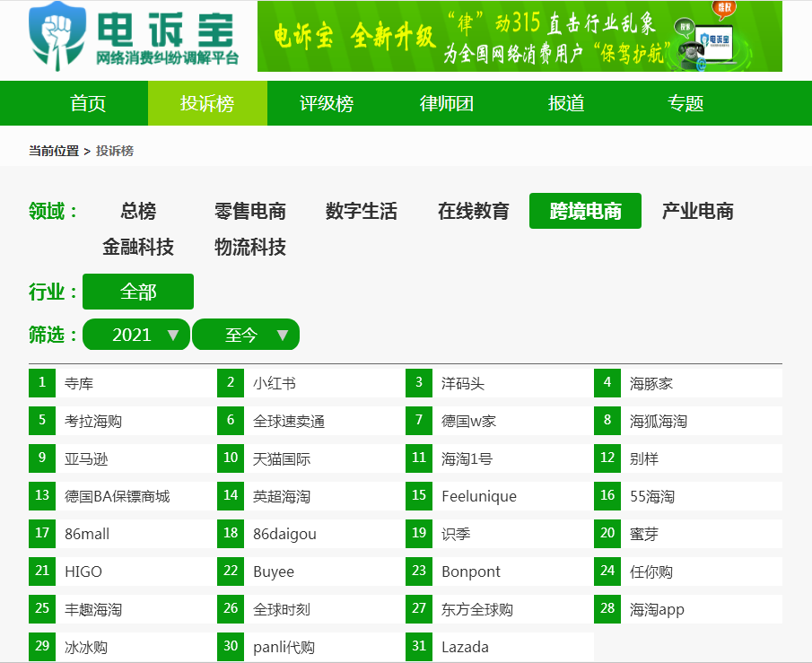
Task: Open rank 26 全球时刻 entry
Action: point(311,609)
